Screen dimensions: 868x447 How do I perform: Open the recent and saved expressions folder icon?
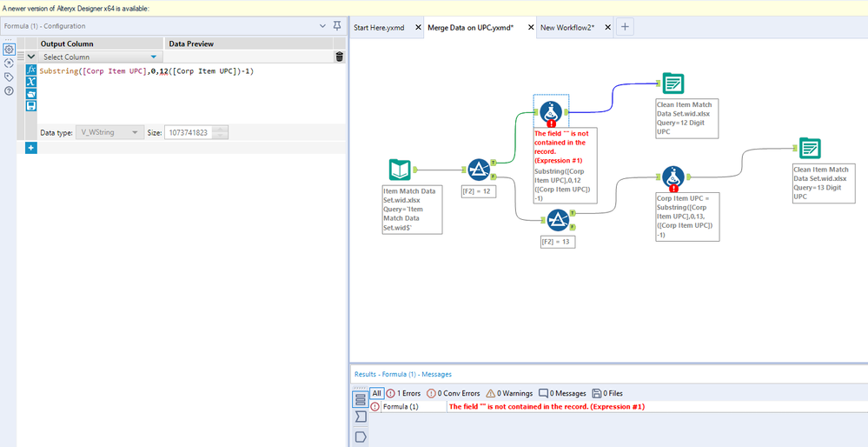click(31, 94)
